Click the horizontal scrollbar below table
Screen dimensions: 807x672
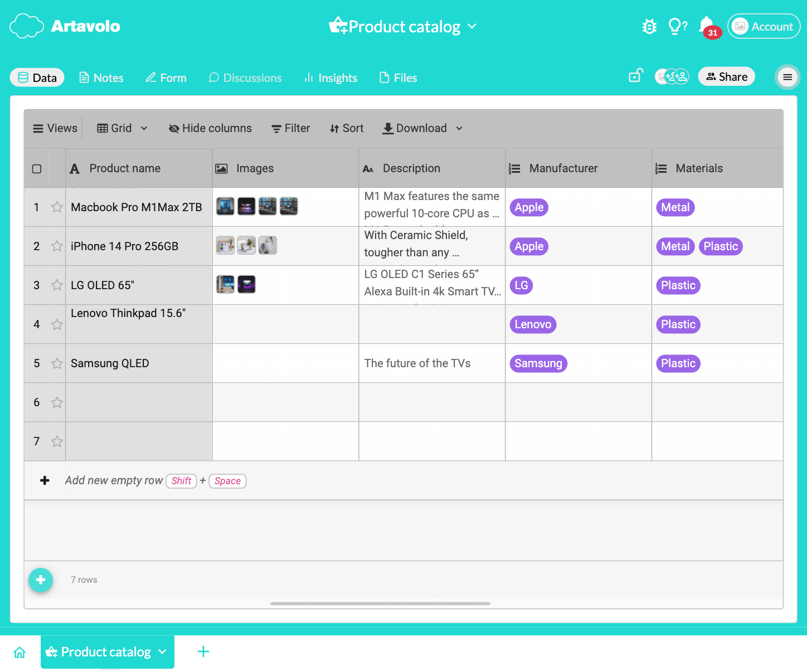pyautogui.click(x=380, y=603)
